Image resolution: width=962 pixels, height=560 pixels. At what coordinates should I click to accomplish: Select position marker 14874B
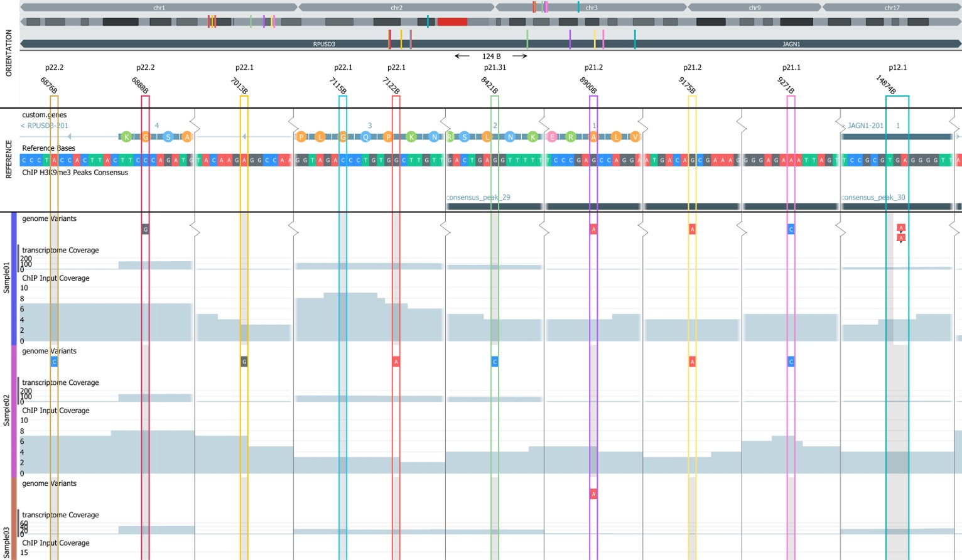pos(885,85)
